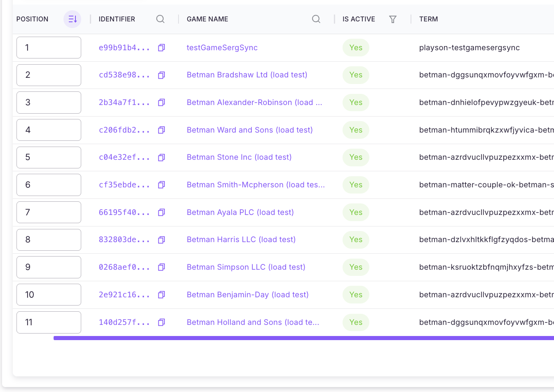Click the Is Active column header label
This screenshot has height=392, width=554.
359,19
